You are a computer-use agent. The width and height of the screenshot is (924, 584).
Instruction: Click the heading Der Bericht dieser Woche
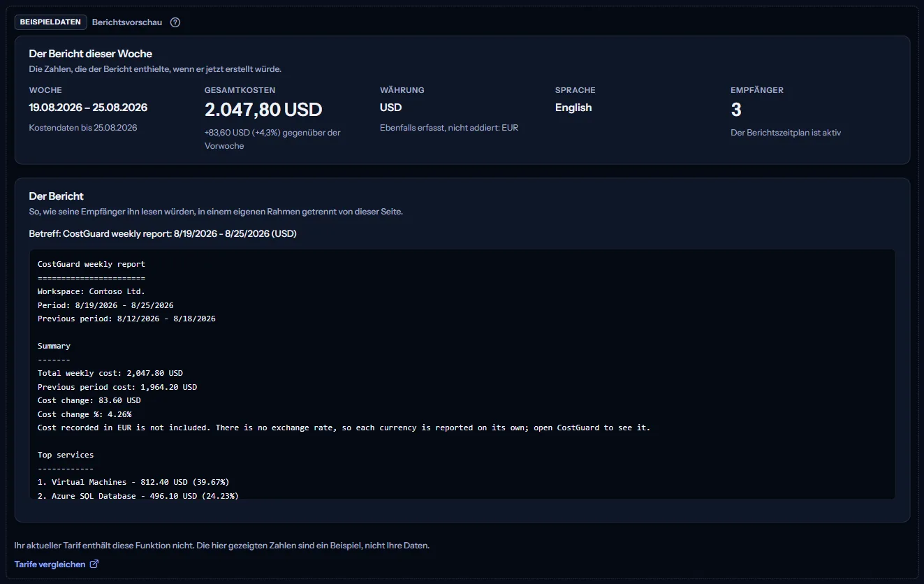(x=91, y=54)
